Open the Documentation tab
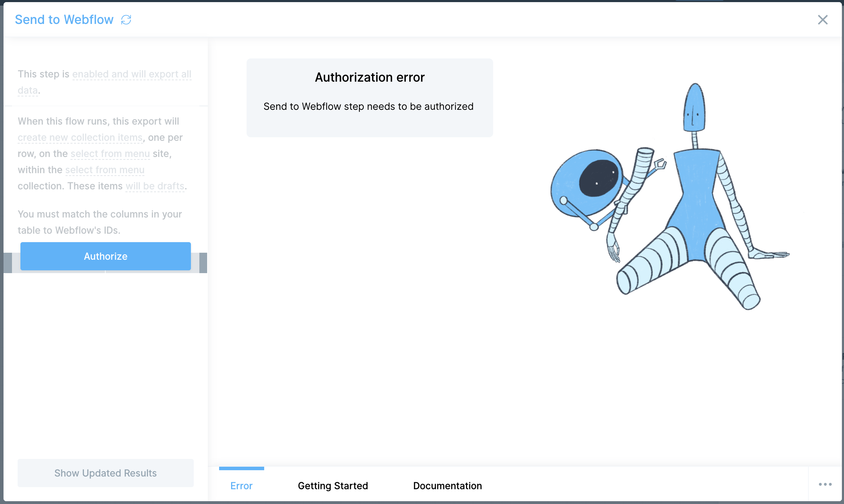This screenshot has width=844, height=504. [447, 486]
